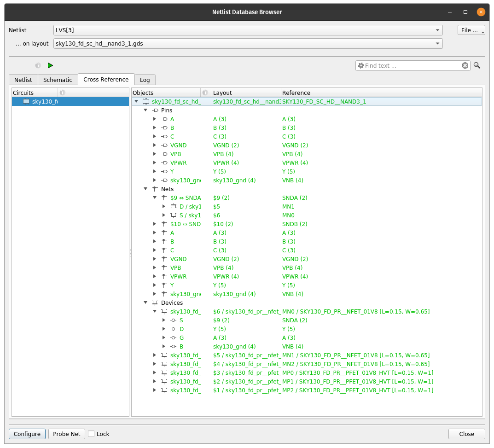
Task: Click net icon of VPWR under Nets
Action: (x=164, y=276)
